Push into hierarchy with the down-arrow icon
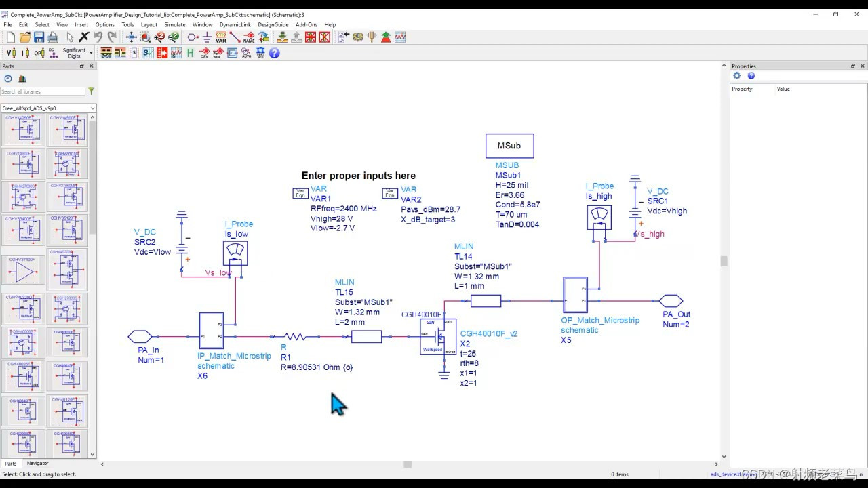The height and width of the screenshot is (488, 868). [283, 37]
